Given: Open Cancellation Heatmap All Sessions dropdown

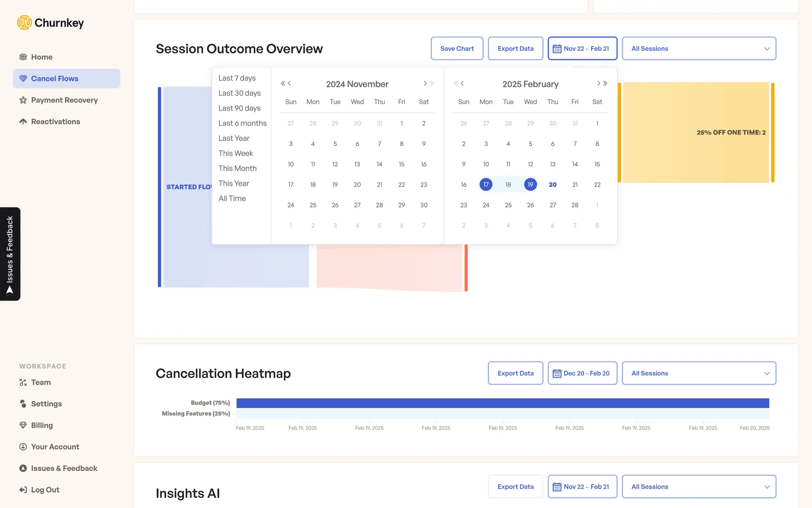Looking at the screenshot, I should [699, 373].
